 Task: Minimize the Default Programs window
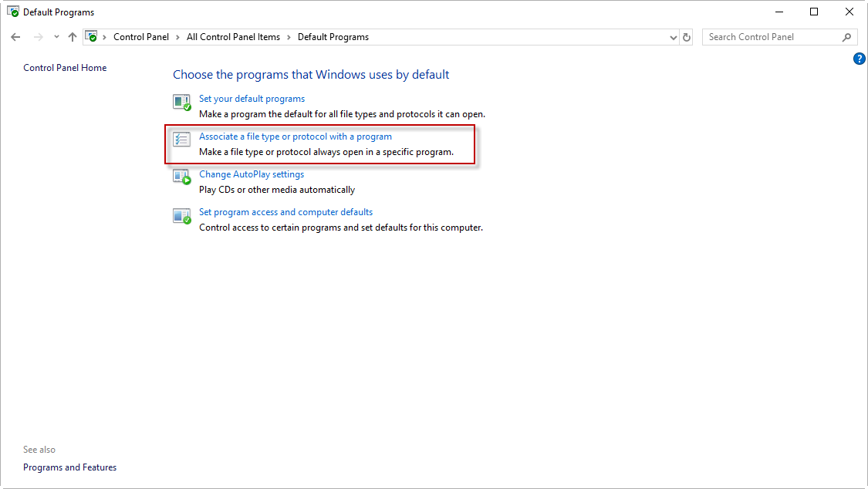(x=778, y=12)
